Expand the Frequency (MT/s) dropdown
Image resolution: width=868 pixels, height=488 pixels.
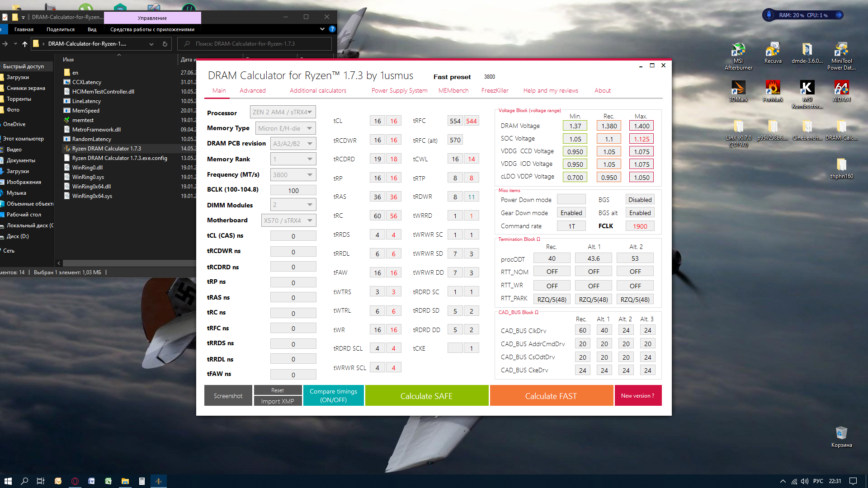tap(293, 175)
